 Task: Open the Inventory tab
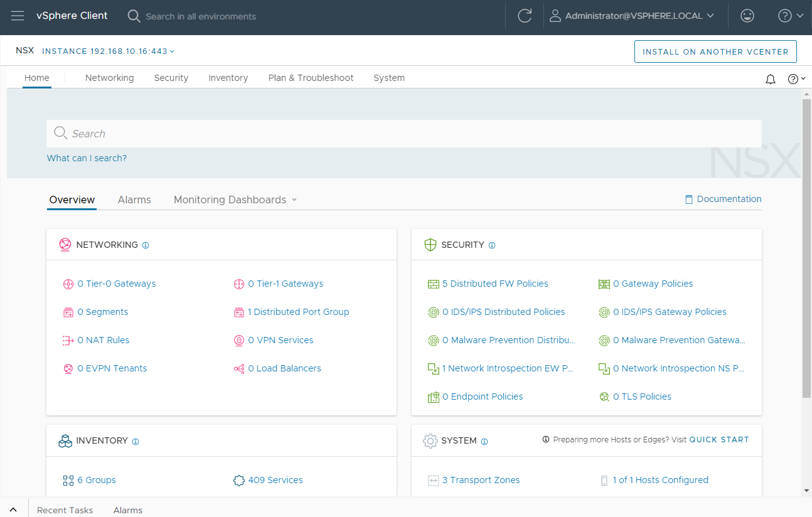tap(228, 78)
